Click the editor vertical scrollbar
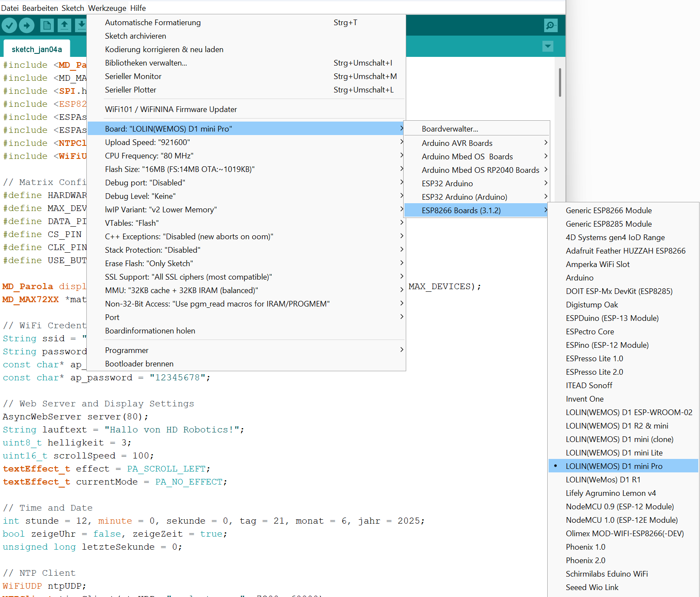This screenshot has width=700, height=597. (560, 82)
